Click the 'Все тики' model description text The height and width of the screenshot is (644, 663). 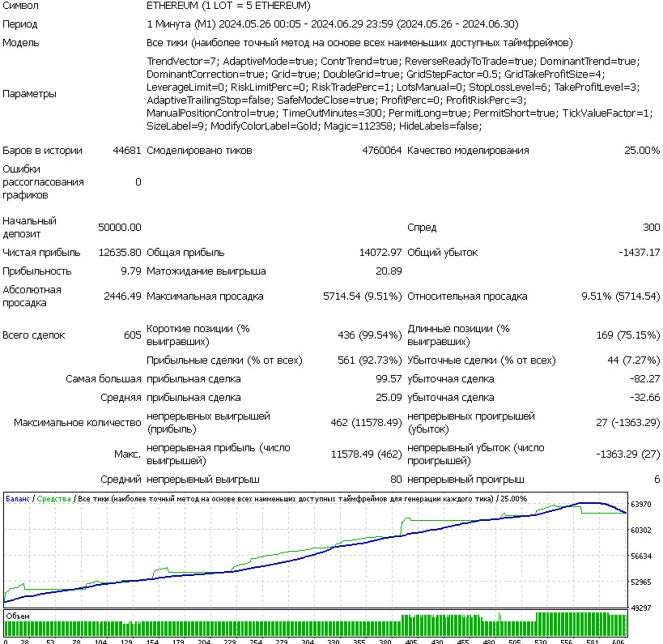coord(360,42)
